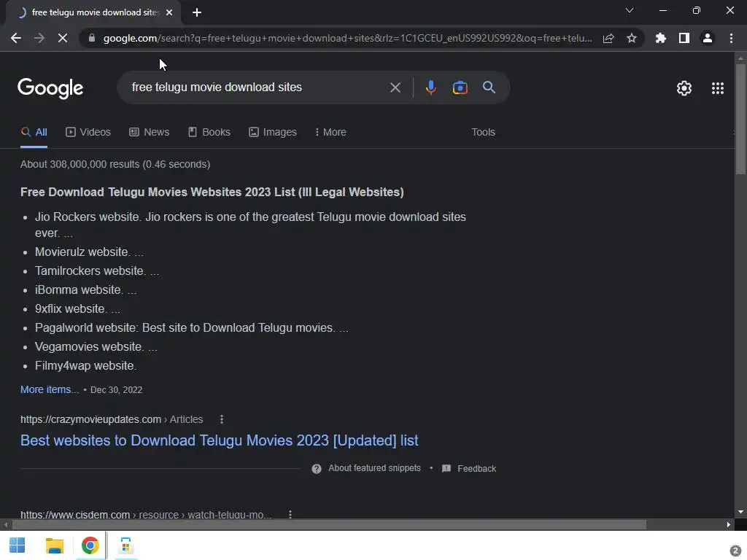Click the cisdem.com result URL

click(x=146, y=514)
